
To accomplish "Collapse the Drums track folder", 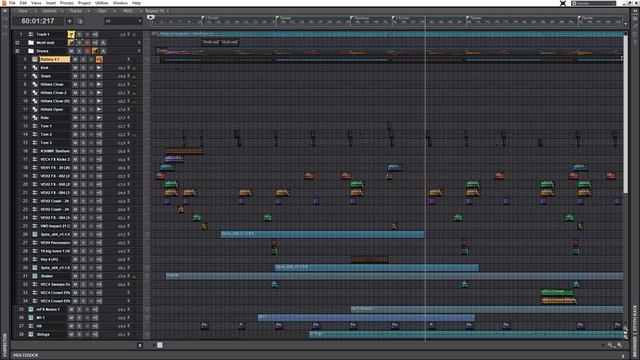I will coord(17,51).
